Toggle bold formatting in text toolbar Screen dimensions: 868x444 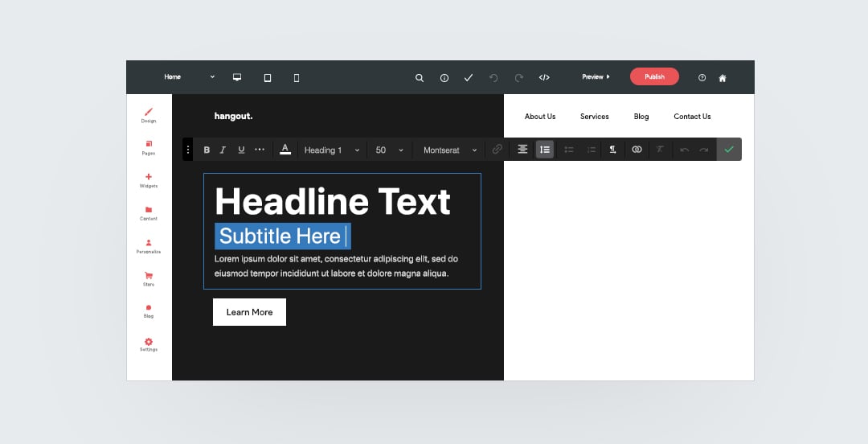[207, 150]
